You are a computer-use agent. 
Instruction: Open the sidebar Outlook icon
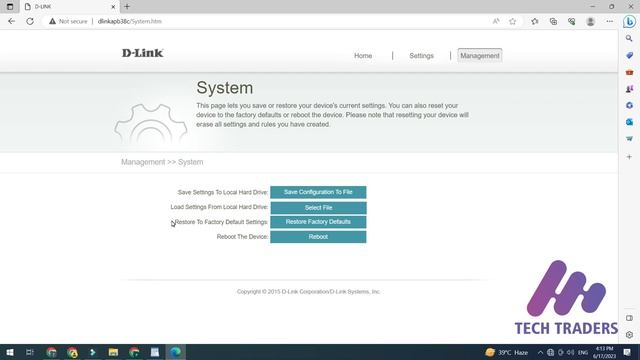(x=629, y=122)
